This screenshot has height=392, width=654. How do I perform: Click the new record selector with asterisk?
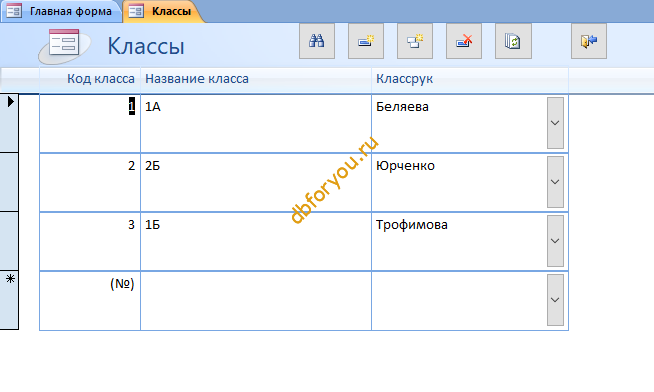(x=9, y=300)
